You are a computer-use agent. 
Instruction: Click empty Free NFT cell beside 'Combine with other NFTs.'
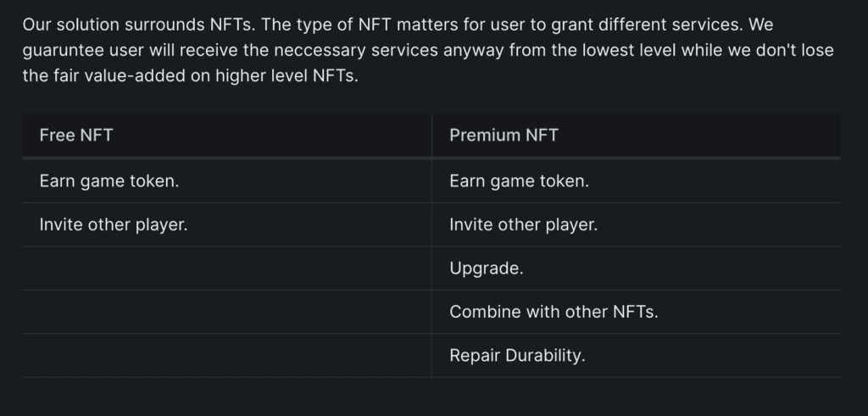(x=226, y=312)
